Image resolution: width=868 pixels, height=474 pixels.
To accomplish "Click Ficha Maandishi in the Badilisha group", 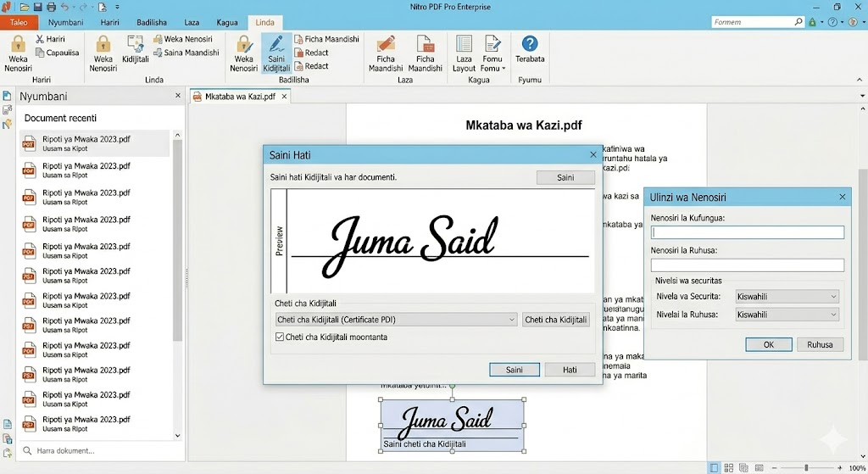I will click(x=326, y=39).
